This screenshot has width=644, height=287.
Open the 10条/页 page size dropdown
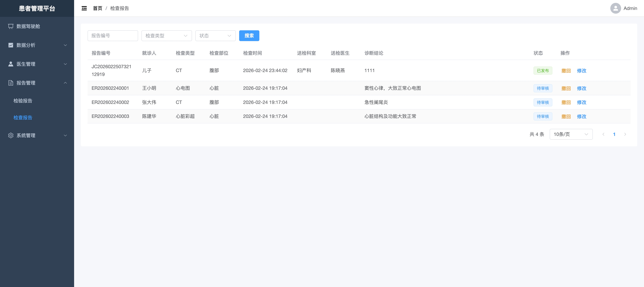click(x=571, y=134)
